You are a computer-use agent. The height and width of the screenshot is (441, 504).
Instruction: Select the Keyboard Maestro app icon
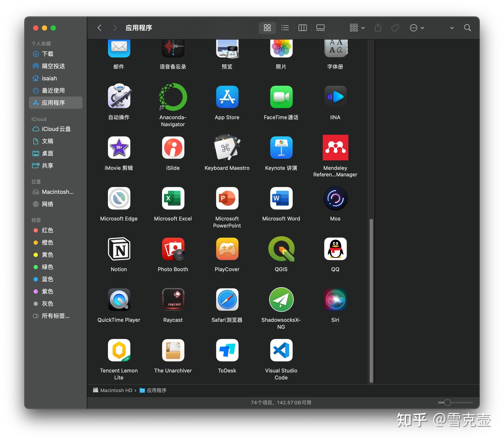click(x=227, y=148)
